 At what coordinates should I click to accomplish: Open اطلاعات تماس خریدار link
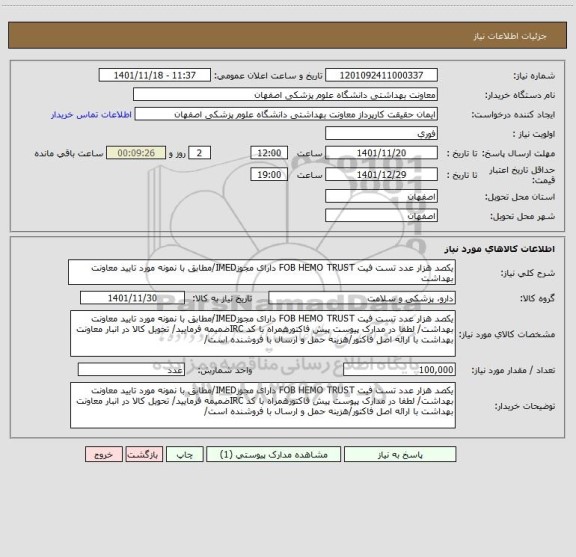click(x=91, y=115)
